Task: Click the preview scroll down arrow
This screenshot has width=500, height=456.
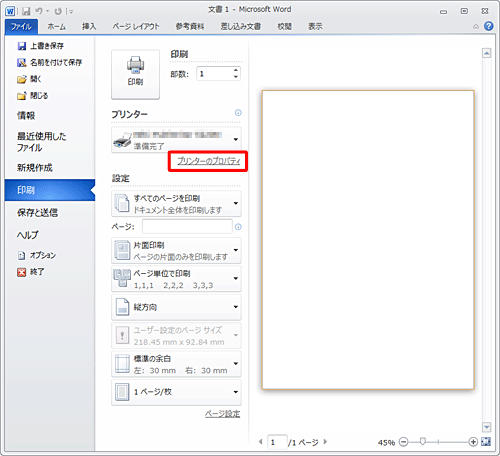Action: coord(486,427)
